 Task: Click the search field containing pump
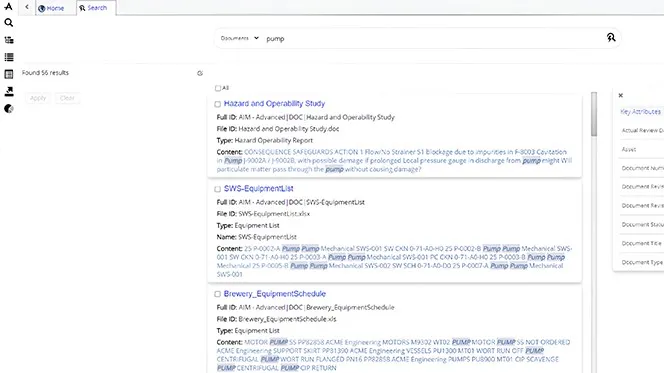click(x=432, y=39)
